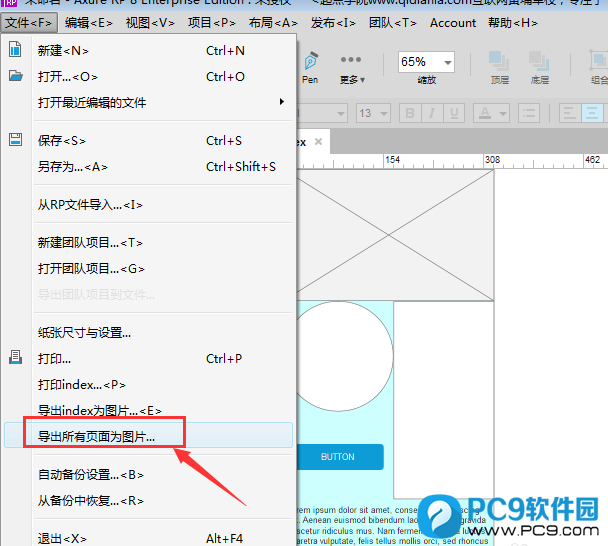Image resolution: width=608 pixels, height=546 pixels.
Task: Open the 项目<P> menu
Action: tap(211, 23)
